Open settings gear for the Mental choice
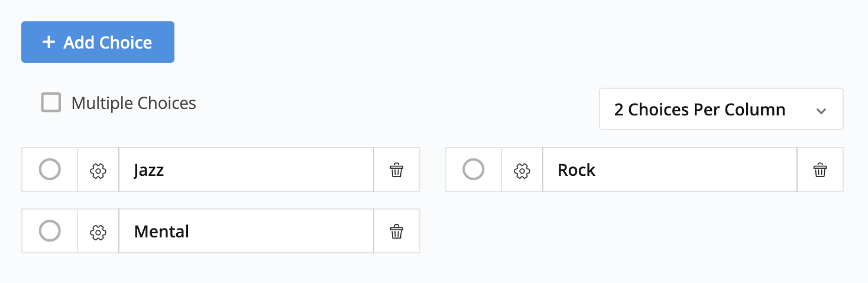Viewport: 868px width, 283px height. tap(98, 231)
